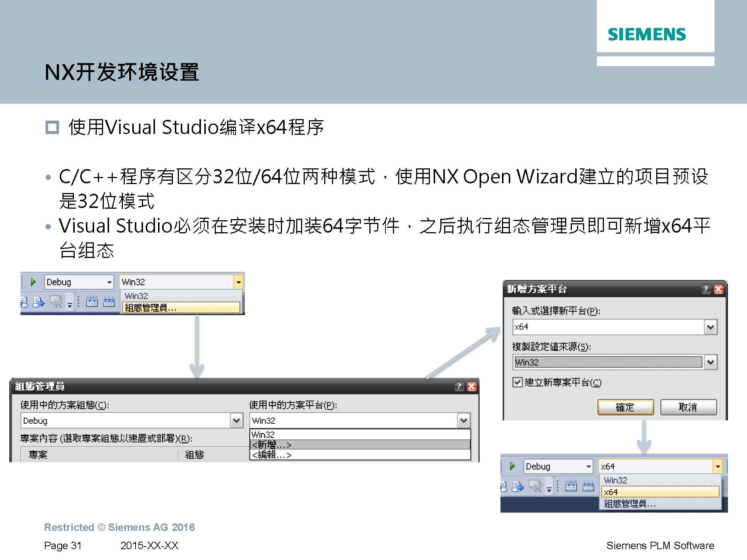Click green Start Debugging arrow beside x64 combo
The width and height of the screenshot is (747, 560).
[512, 466]
